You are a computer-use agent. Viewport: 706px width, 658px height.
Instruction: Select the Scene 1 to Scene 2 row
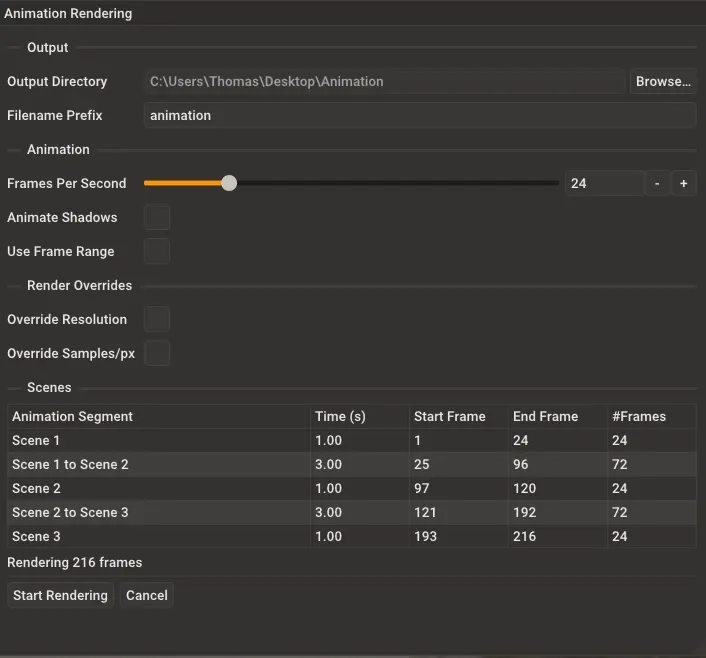(x=352, y=464)
